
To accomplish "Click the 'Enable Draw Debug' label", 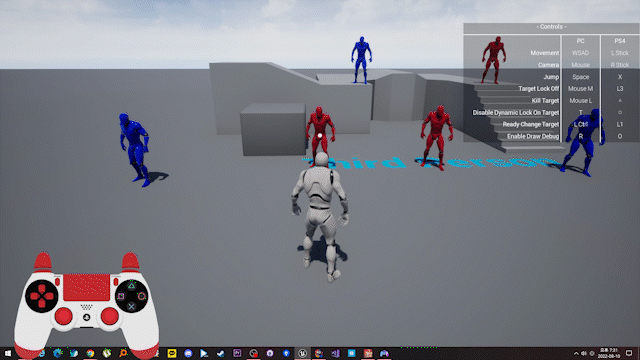I will tap(533, 136).
